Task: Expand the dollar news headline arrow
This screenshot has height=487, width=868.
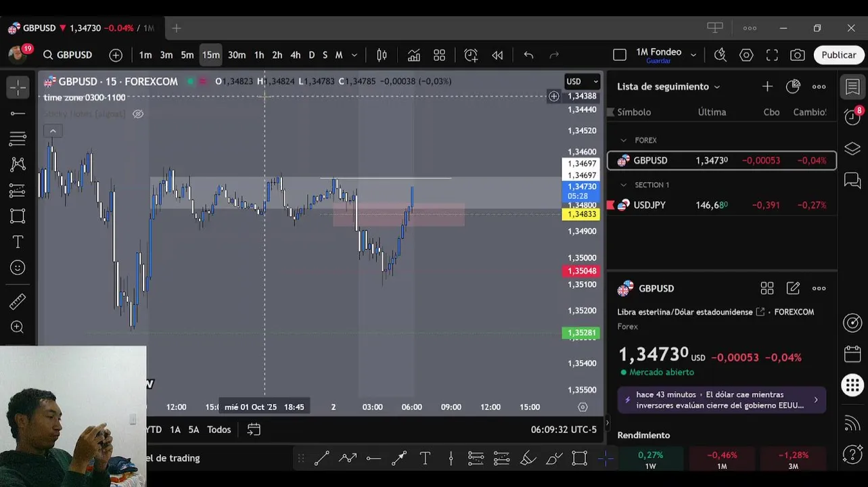Action: click(815, 400)
